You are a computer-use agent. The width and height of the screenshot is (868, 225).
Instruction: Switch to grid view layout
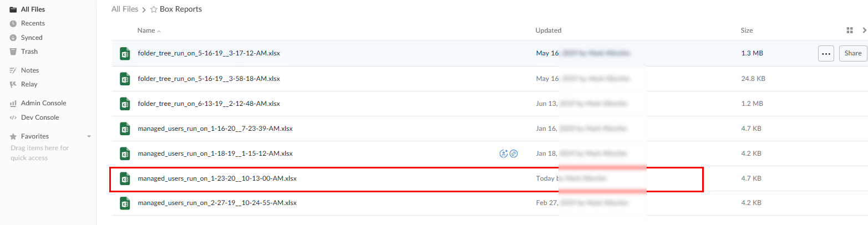850,30
